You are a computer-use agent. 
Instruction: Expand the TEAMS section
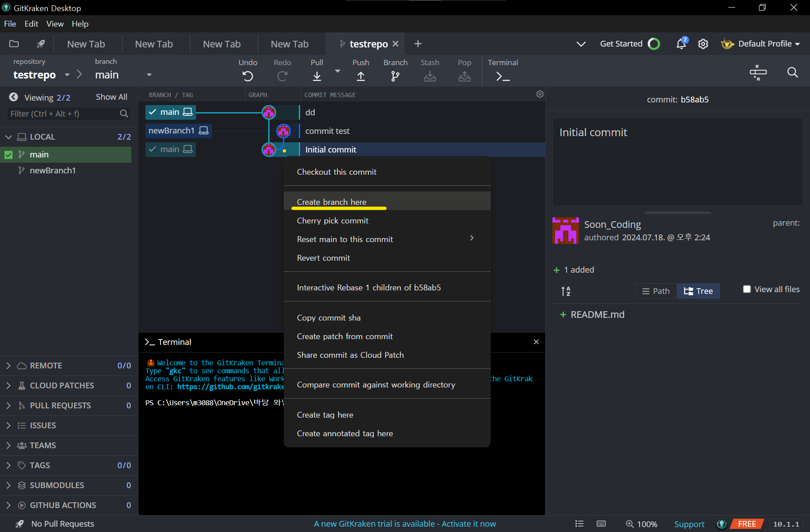8,446
